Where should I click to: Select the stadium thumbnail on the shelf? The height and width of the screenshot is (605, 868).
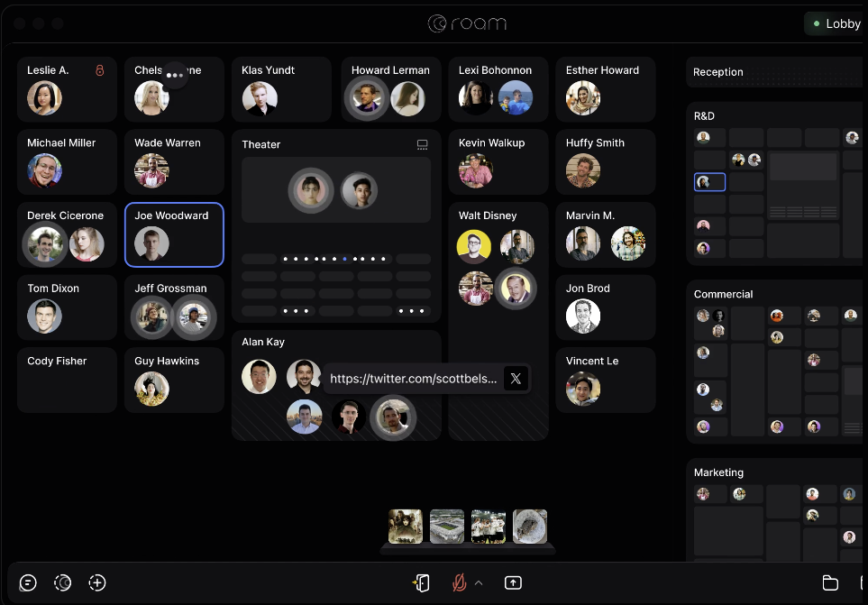446,526
